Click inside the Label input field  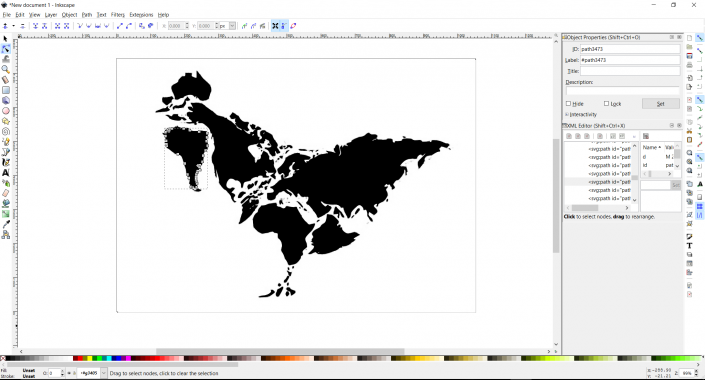[630, 60]
